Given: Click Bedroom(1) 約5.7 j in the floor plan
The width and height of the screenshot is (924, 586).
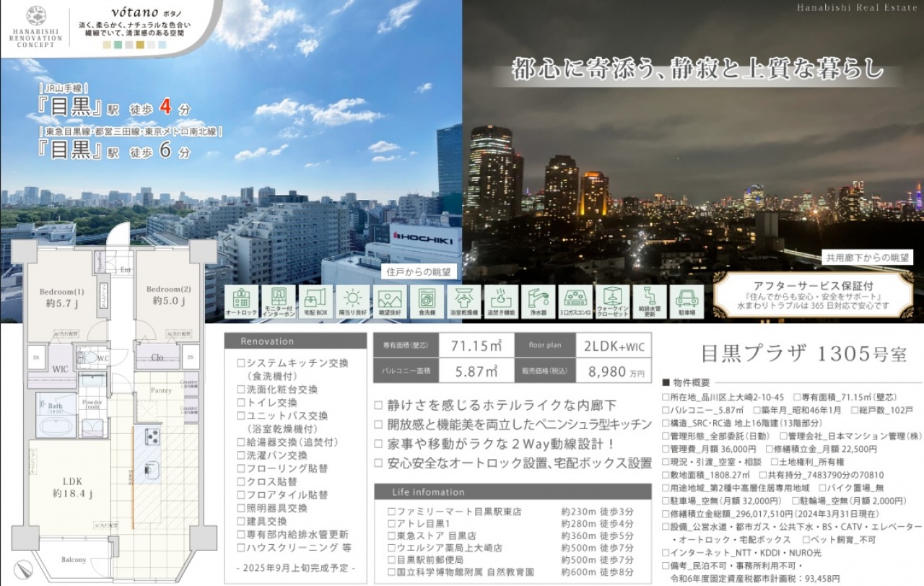Looking at the screenshot, I should [61, 297].
